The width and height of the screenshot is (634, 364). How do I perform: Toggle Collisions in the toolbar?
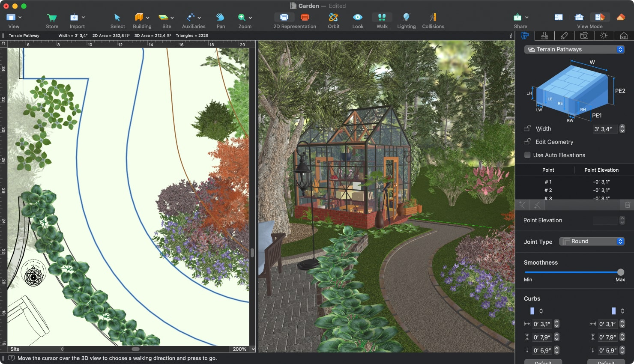433,17
